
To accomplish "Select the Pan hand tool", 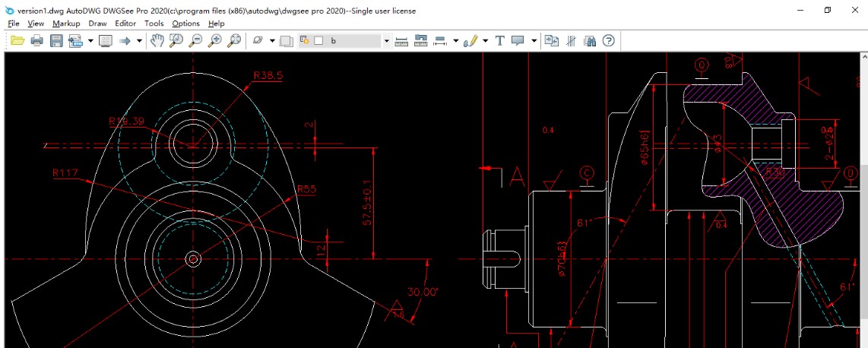I will click(157, 40).
